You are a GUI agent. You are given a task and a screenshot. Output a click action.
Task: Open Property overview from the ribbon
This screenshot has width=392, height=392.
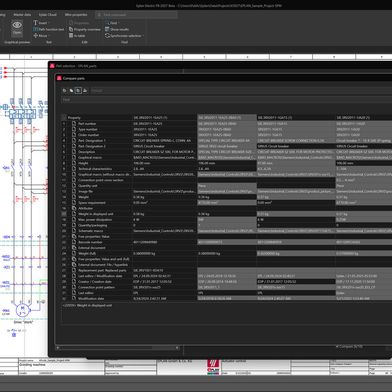click(85, 29)
